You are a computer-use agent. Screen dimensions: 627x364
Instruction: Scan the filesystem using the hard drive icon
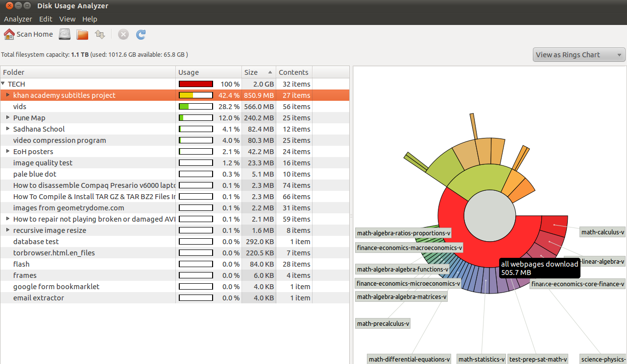click(65, 34)
